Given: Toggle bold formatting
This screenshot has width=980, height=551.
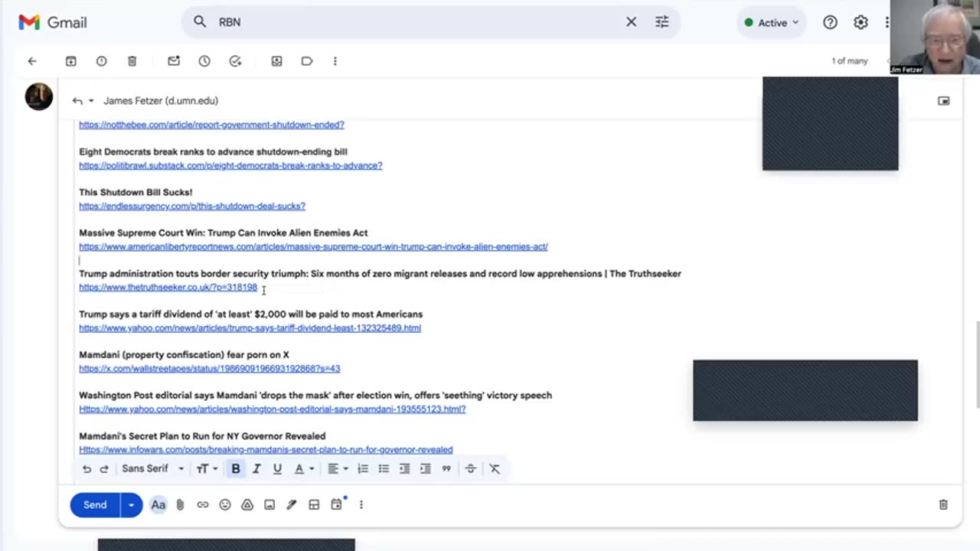Looking at the screenshot, I should (236, 469).
